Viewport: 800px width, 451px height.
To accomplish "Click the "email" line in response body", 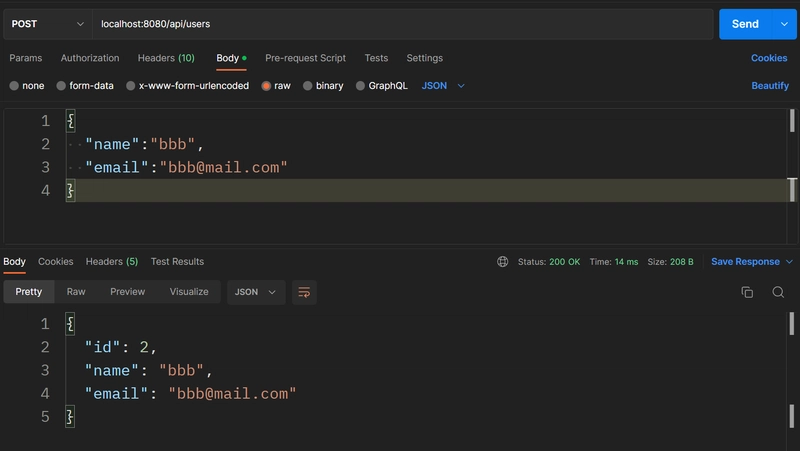I will [x=190, y=394].
